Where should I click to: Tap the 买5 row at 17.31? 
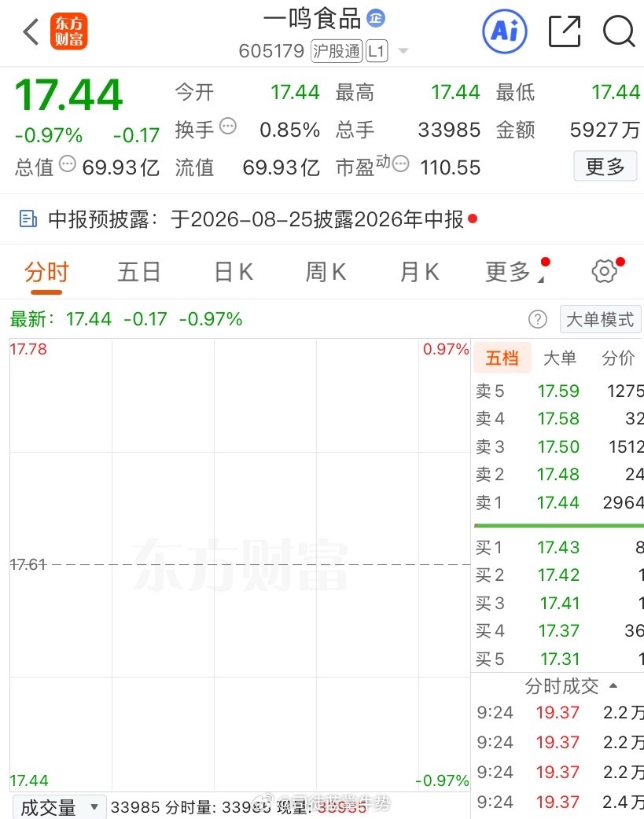pos(559,659)
